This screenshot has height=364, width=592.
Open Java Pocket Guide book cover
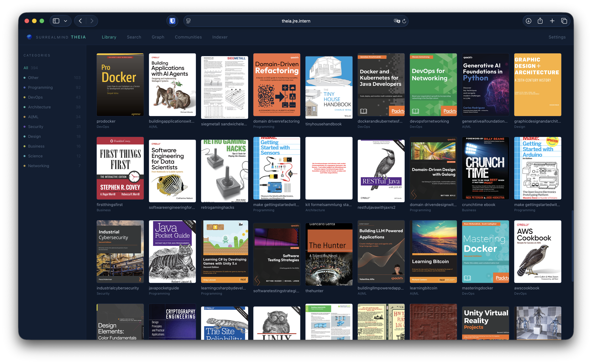pyautogui.click(x=172, y=252)
